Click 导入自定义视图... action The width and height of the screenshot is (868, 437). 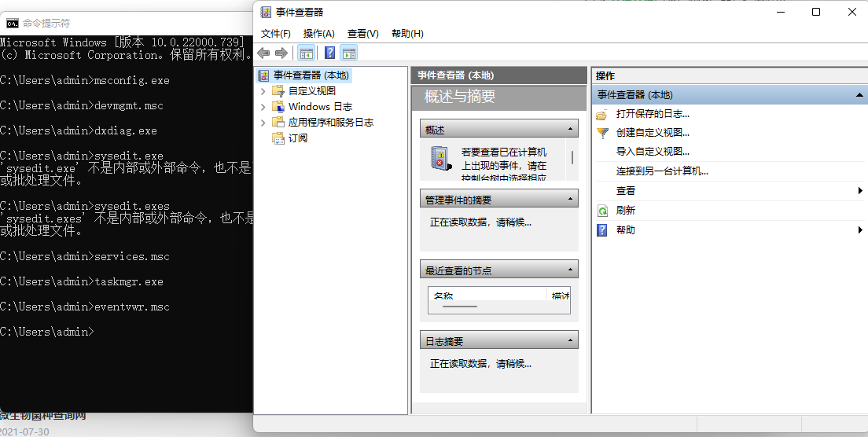coord(653,152)
